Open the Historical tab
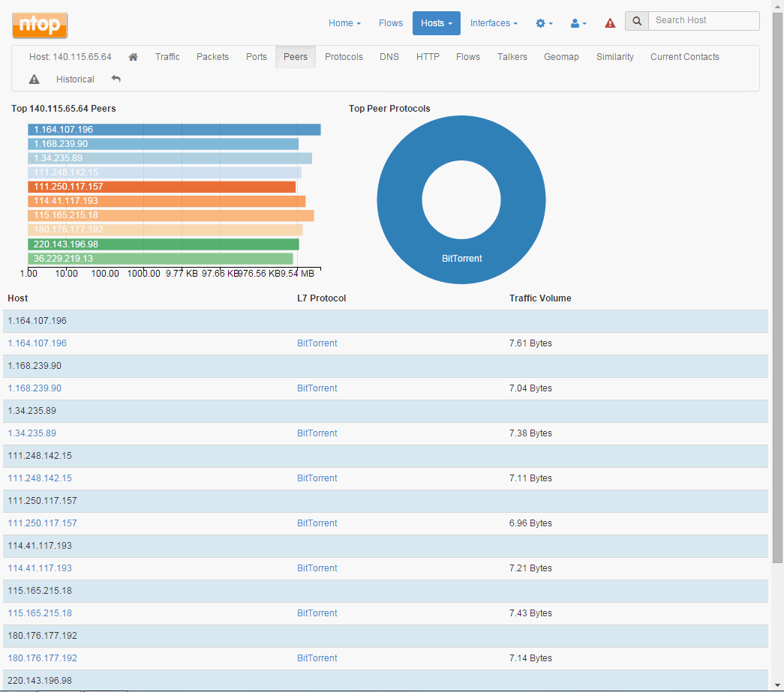Image resolution: width=784 pixels, height=692 pixels. [75, 79]
